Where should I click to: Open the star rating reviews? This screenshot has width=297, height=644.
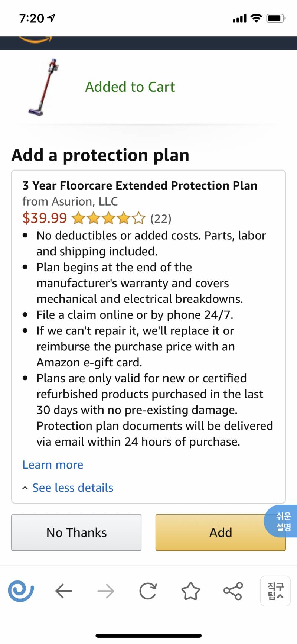click(108, 219)
